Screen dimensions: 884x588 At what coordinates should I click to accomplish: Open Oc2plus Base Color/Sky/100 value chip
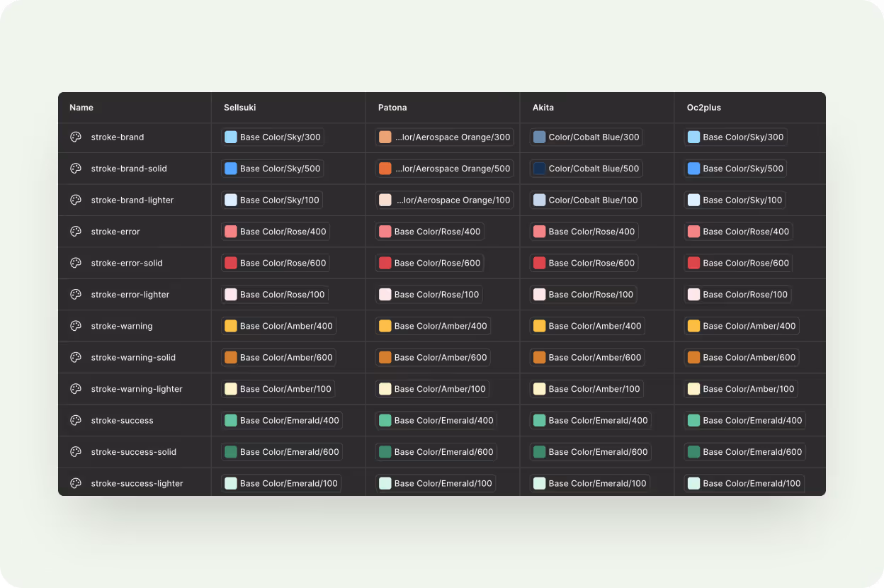tap(735, 200)
